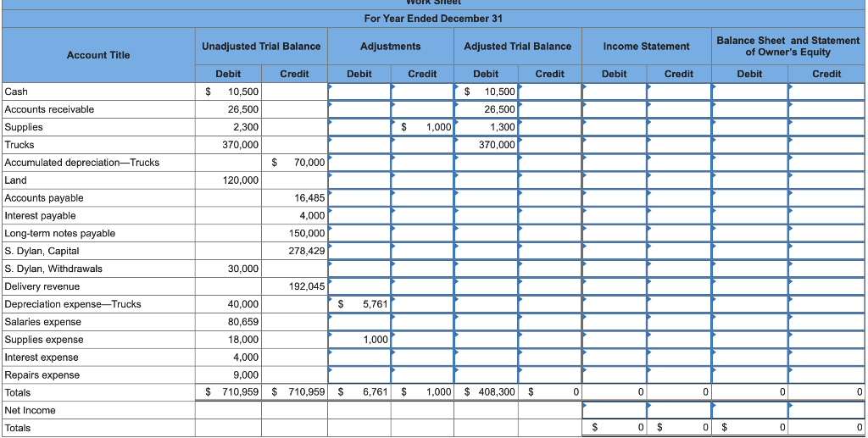868x438 pixels.
Task: Select Interest payable Adjustments Credit cell
Action: click(x=422, y=216)
